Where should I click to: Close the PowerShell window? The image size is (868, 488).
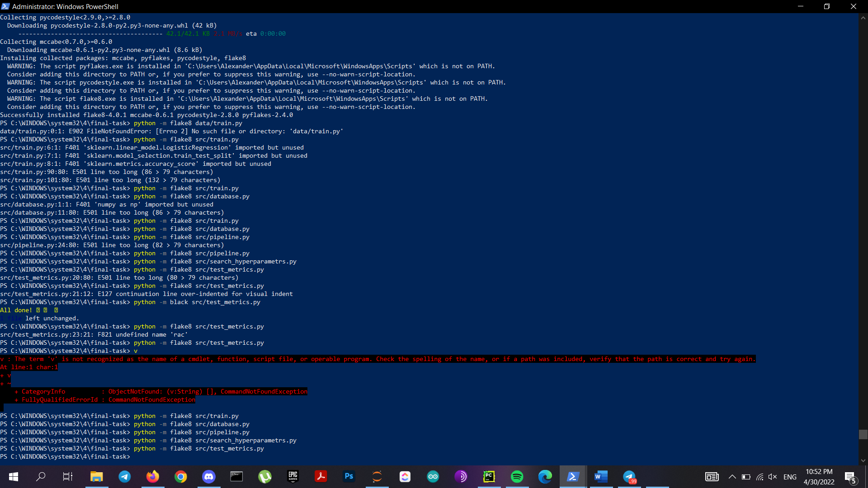tap(854, 6)
